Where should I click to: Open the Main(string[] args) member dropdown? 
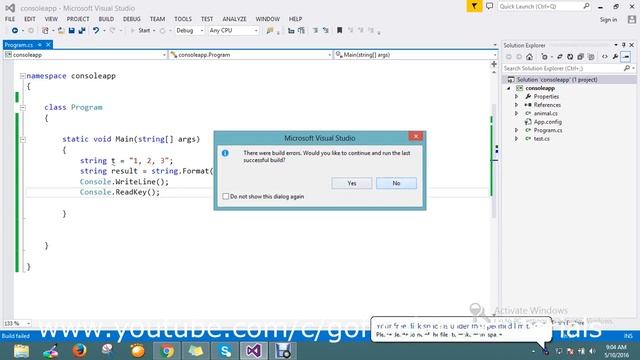(x=416, y=55)
